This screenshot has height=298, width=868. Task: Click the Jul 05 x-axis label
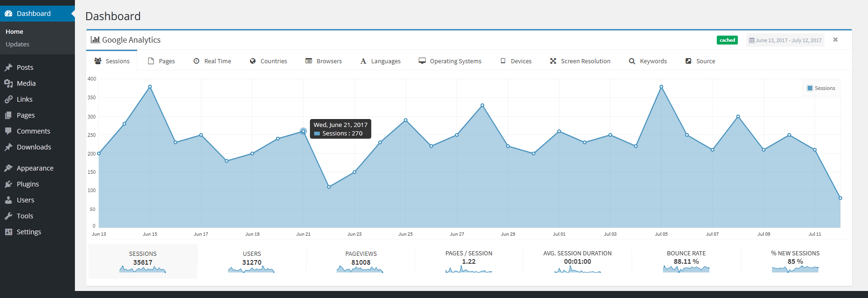tap(661, 234)
